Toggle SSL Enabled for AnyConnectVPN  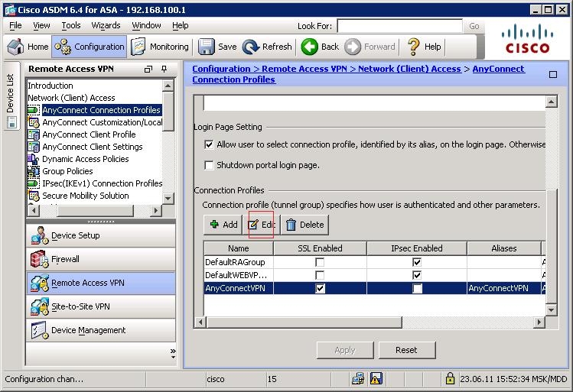[320, 288]
